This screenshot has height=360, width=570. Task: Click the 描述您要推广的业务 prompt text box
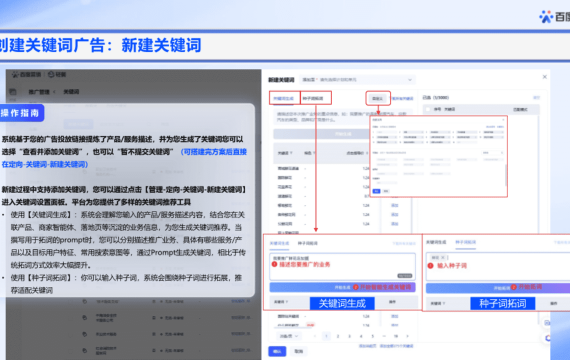point(342,267)
